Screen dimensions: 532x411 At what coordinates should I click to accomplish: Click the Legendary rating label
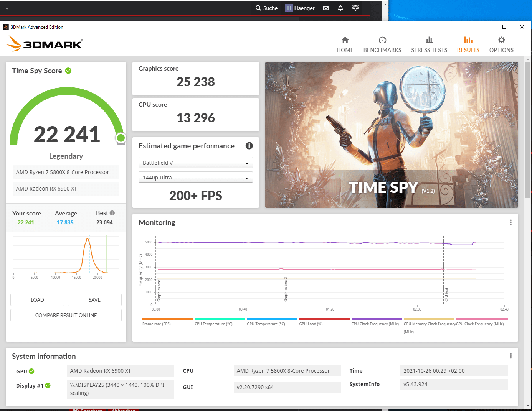coord(66,156)
